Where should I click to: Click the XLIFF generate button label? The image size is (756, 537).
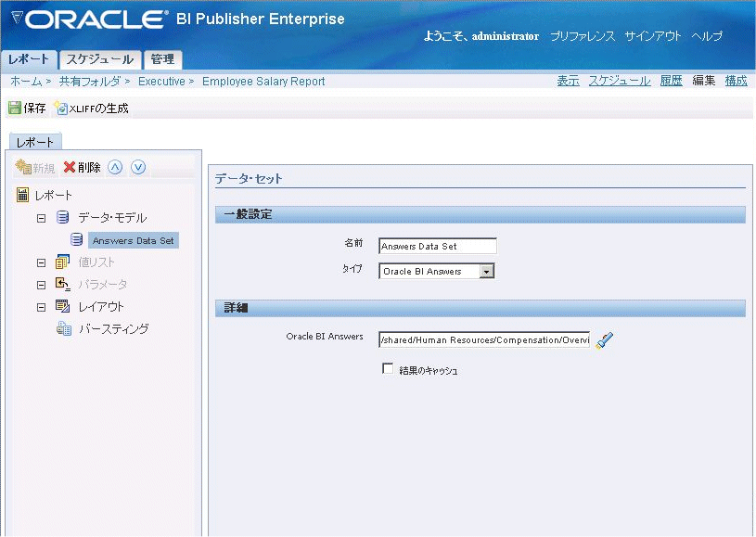99,109
